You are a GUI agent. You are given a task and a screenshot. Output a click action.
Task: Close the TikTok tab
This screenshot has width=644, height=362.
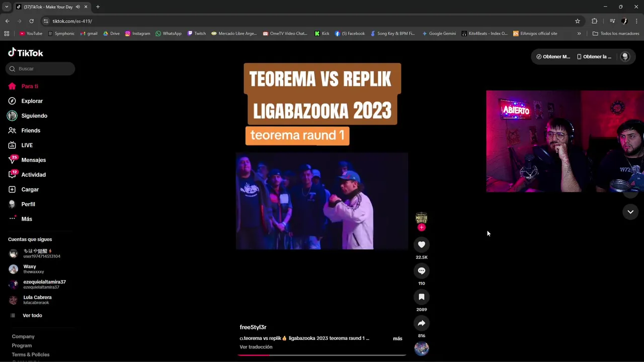pos(86,7)
